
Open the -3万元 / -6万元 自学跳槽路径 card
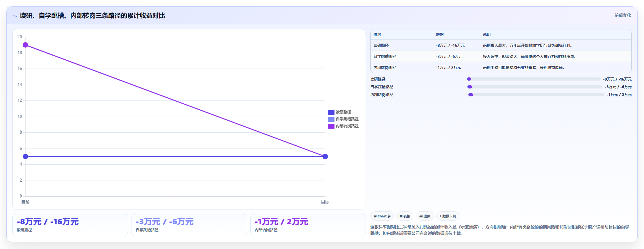tap(189, 225)
